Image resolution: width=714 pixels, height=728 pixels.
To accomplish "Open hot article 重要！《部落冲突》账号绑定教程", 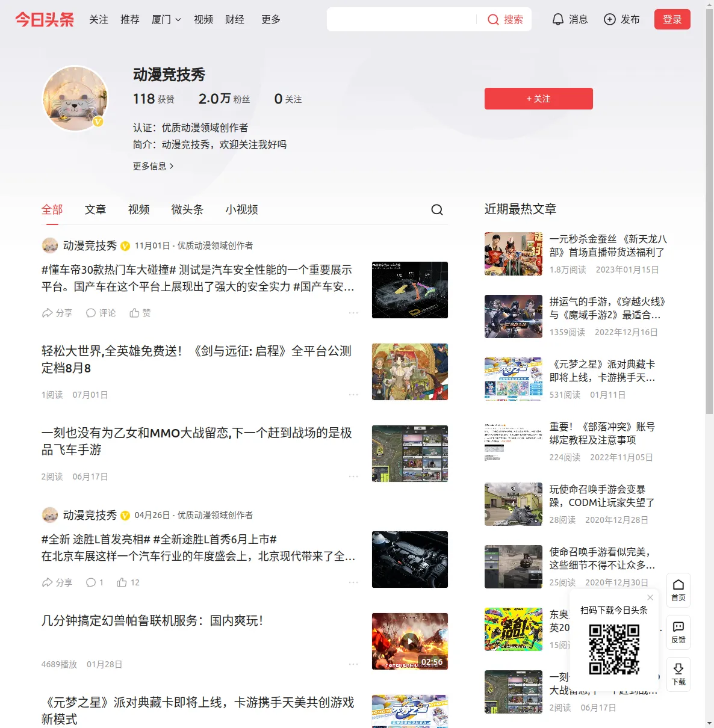I will (x=602, y=433).
